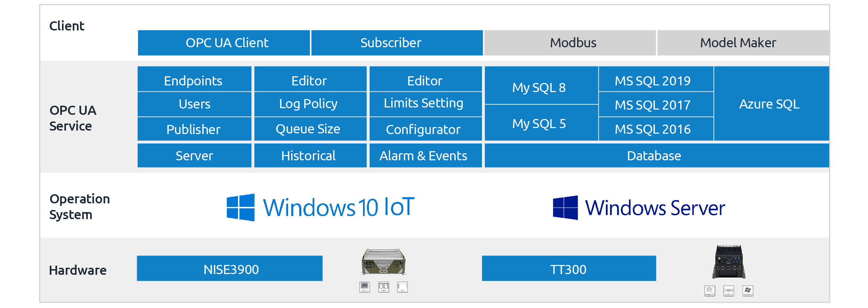Click the Windows OS icon under TT300 device
This screenshot has height=308, width=868.
tap(748, 291)
